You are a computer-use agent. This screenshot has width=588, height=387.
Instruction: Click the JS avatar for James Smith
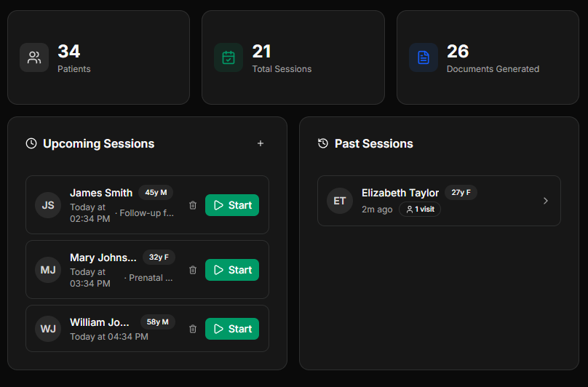[48, 205]
